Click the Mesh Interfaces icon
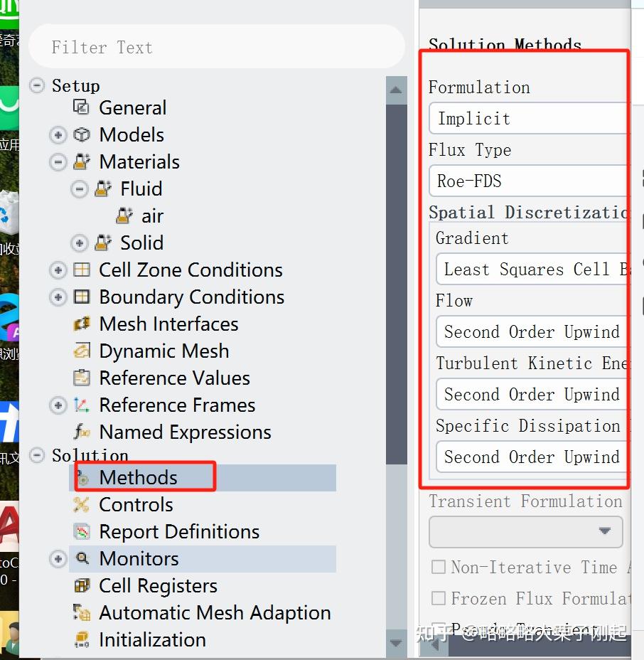The width and height of the screenshot is (644, 660). tap(82, 324)
